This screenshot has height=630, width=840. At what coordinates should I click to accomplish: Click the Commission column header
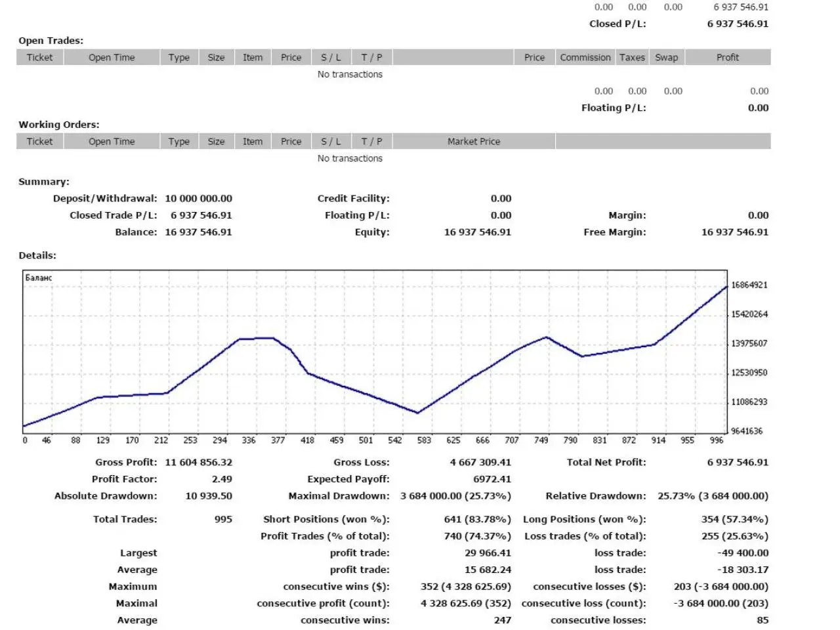[585, 58]
